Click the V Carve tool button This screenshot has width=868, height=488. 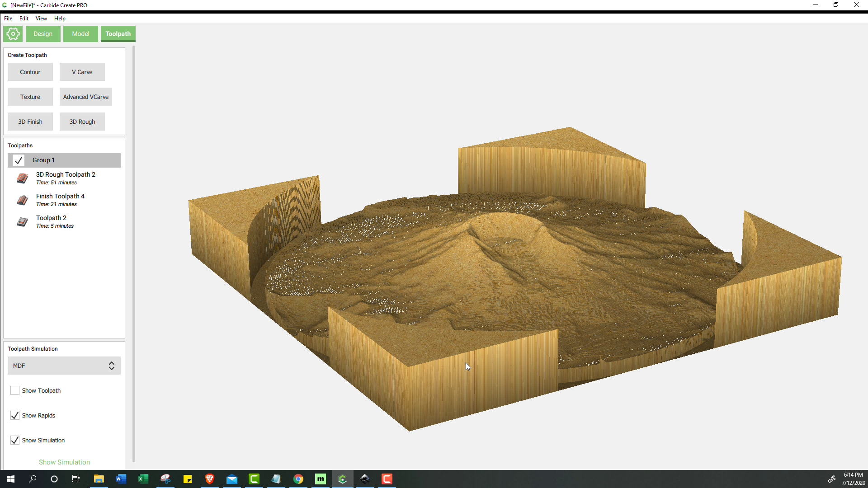82,72
